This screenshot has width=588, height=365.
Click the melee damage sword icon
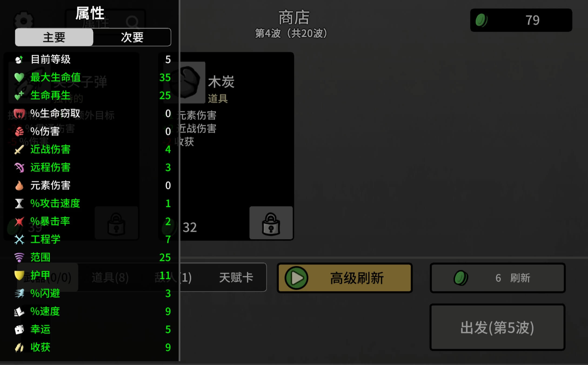click(19, 149)
